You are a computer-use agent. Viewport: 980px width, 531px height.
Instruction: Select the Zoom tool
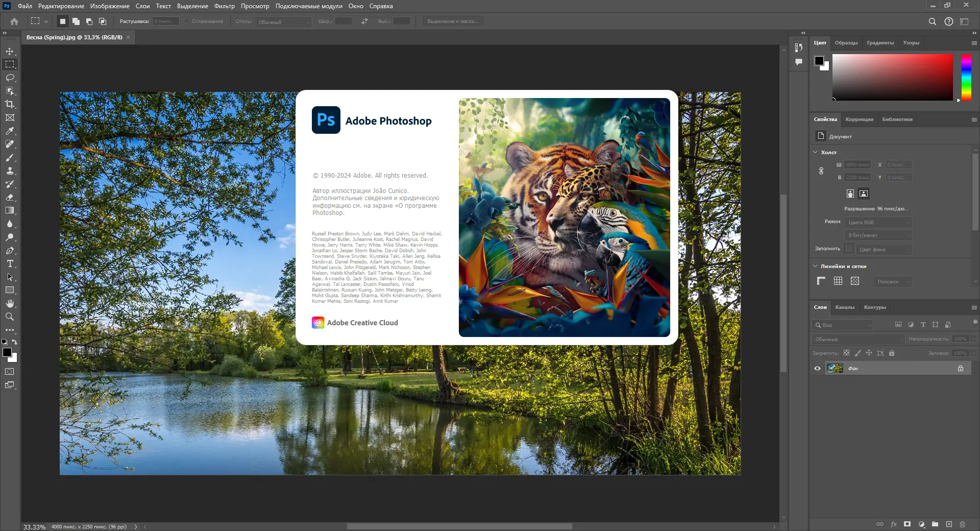pyautogui.click(x=10, y=317)
